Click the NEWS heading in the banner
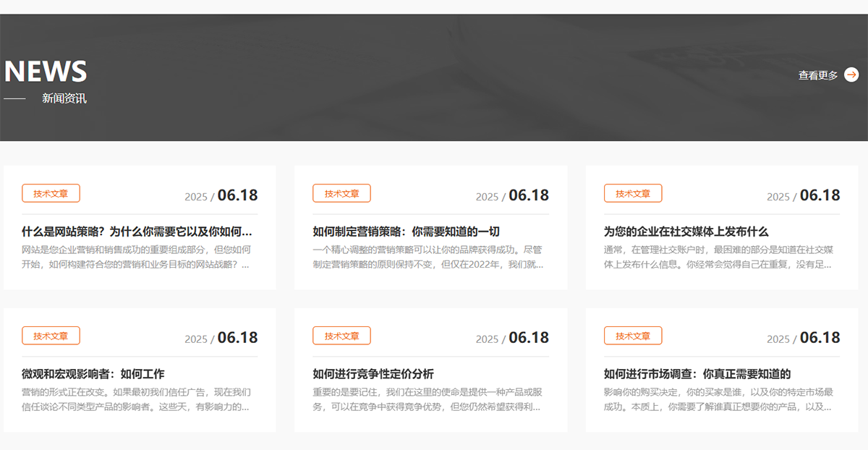This screenshot has width=868, height=450. click(45, 70)
